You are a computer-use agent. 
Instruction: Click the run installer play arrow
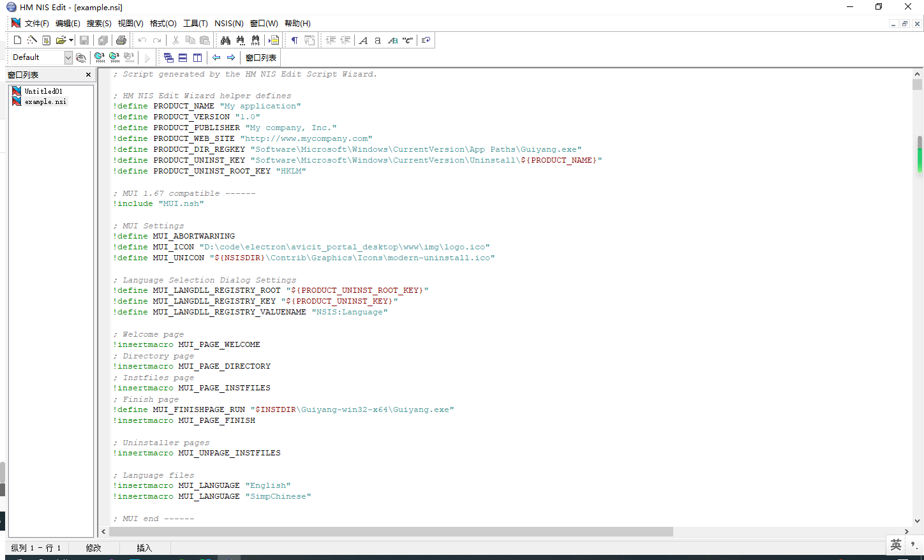(x=147, y=57)
